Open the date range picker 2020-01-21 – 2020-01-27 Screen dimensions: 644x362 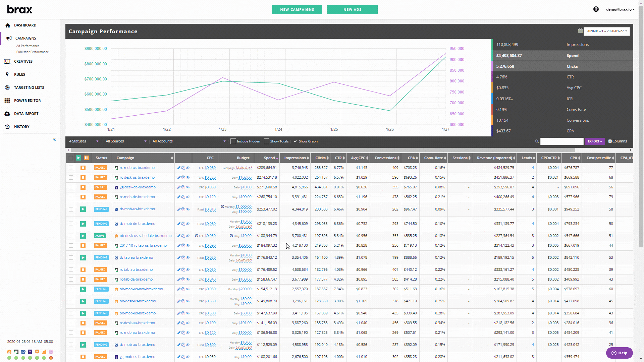pos(606,31)
